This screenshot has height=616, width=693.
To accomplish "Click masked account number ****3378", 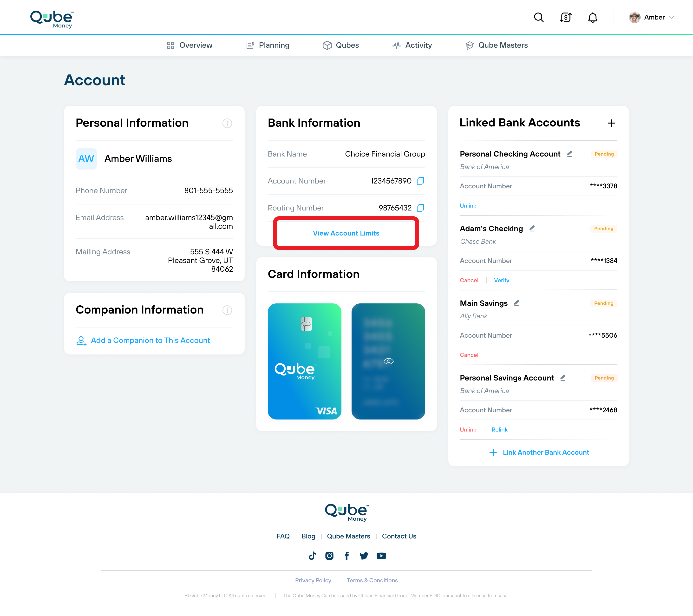I will (603, 186).
